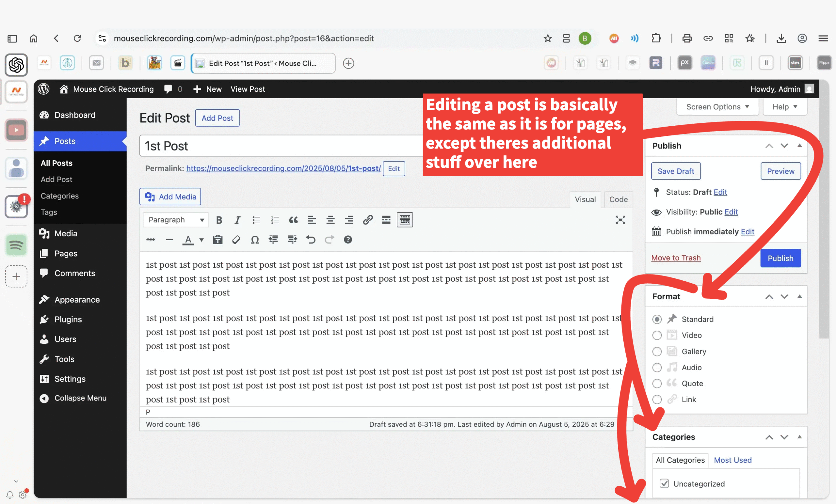Open text color picker arrow

coord(201,240)
